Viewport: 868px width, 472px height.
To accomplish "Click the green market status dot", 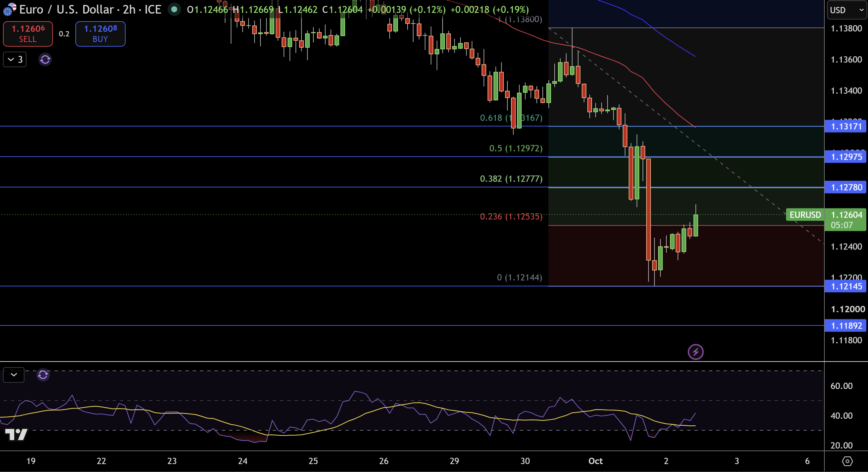I will coord(174,10).
